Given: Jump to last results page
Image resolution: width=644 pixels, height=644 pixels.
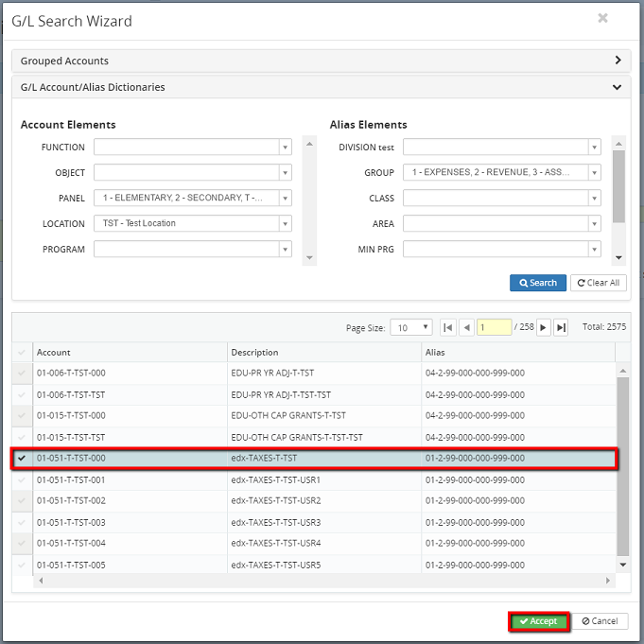Looking at the screenshot, I should click(561, 327).
